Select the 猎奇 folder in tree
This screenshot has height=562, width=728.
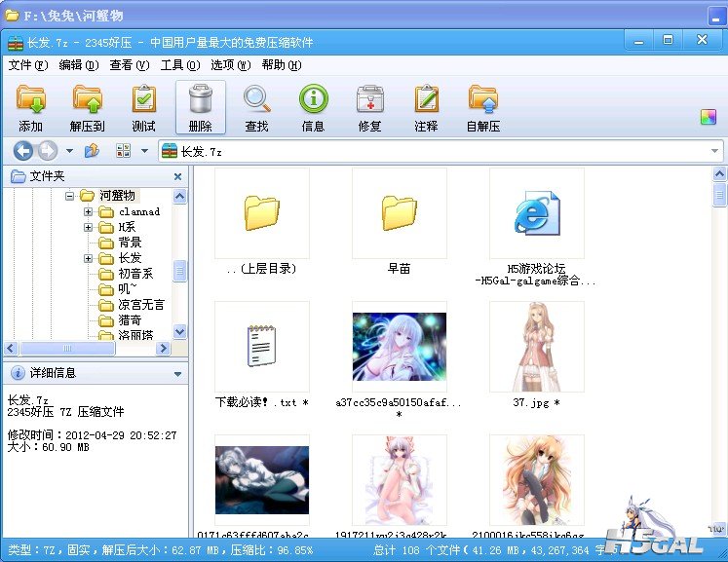click(130, 320)
